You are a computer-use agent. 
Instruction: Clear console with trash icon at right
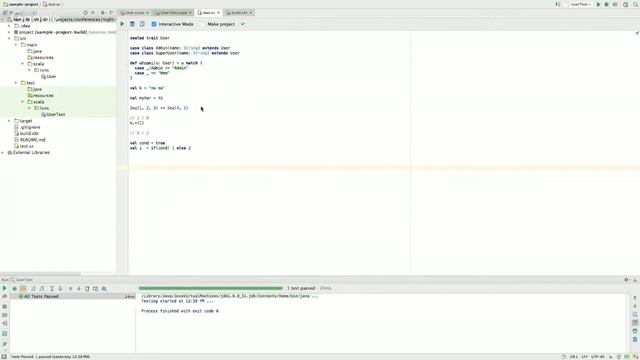[635, 339]
